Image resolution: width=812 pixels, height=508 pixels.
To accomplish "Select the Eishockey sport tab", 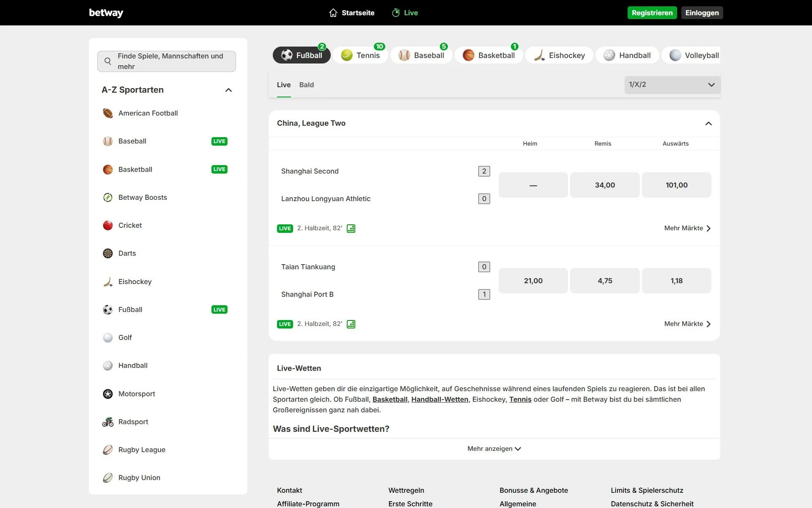I will coord(559,55).
